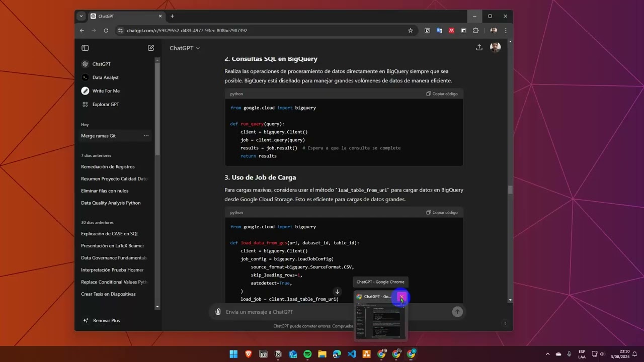Click the browser address bar URL
The height and width of the screenshot is (362, 644).
[x=187, y=31]
